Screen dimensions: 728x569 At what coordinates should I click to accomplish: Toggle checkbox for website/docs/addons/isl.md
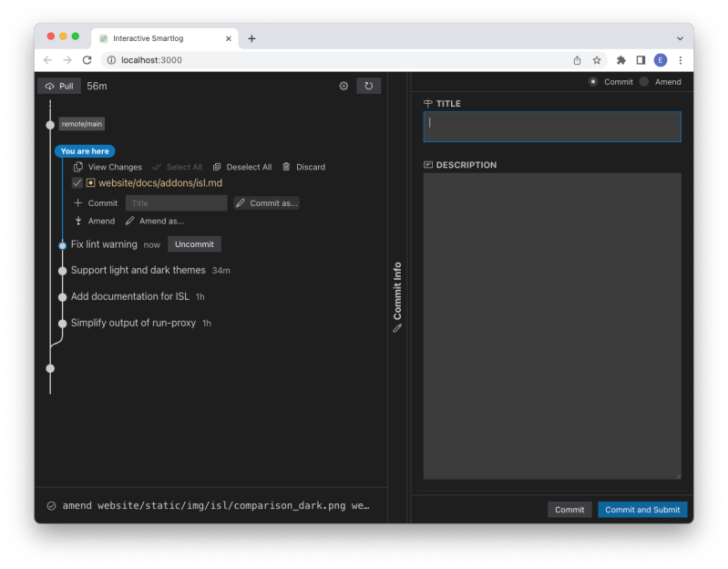(77, 183)
